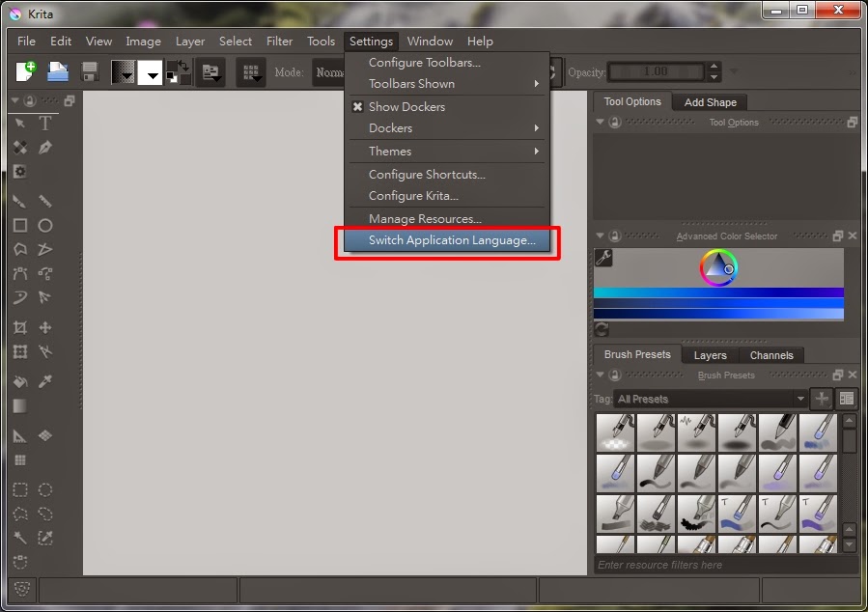Open the brush presets grid dropdown
Image resolution: width=868 pixels, height=612 pixels.
[251, 72]
